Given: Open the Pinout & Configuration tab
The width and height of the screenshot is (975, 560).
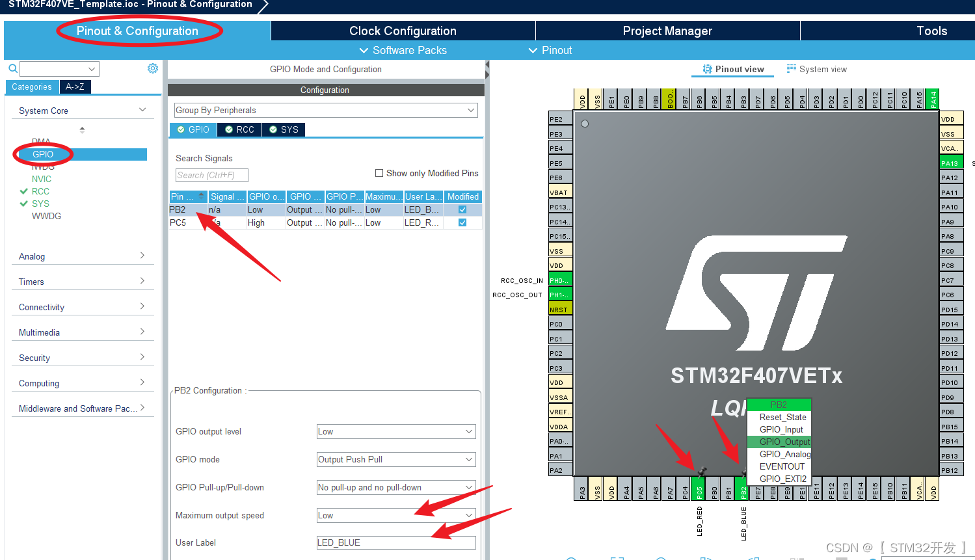Looking at the screenshot, I should coord(137,31).
